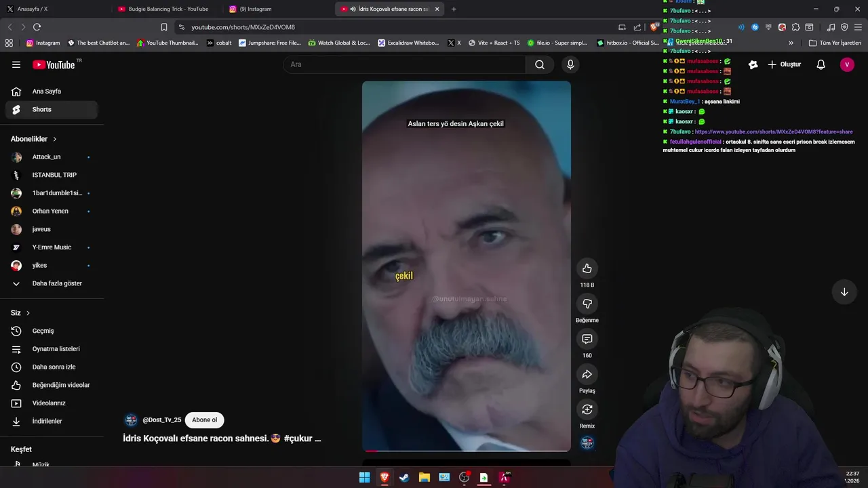The height and width of the screenshot is (488, 868).
Task: Open File Explorer from taskbar
Action: point(424,477)
